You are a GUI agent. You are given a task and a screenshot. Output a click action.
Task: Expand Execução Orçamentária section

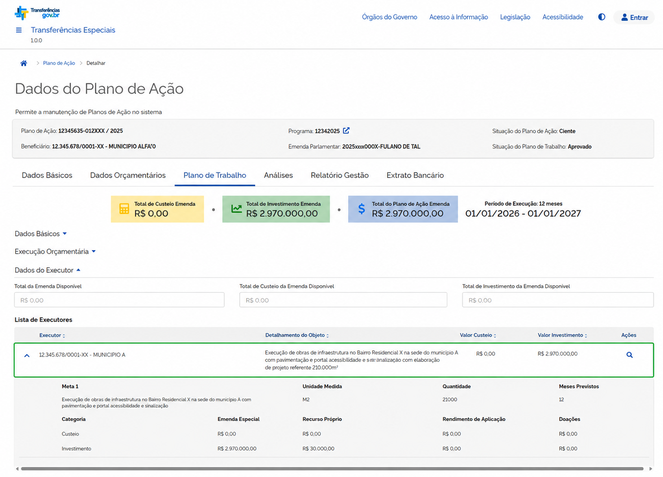coord(55,251)
